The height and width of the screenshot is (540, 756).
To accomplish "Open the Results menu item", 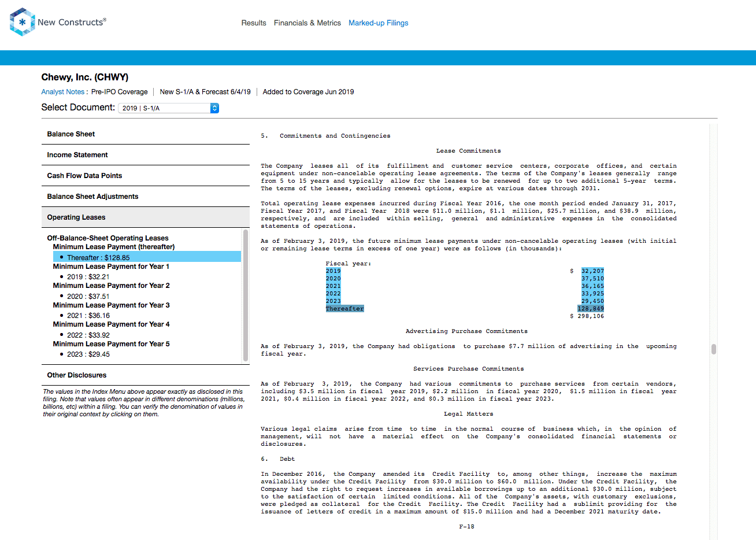I will coord(254,23).
